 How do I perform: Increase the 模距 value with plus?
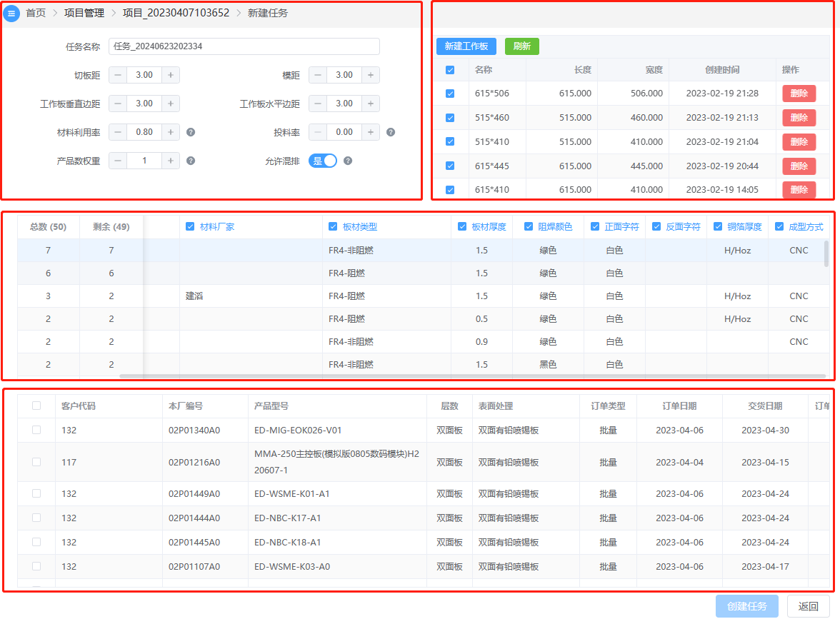[x=371, y=75]
